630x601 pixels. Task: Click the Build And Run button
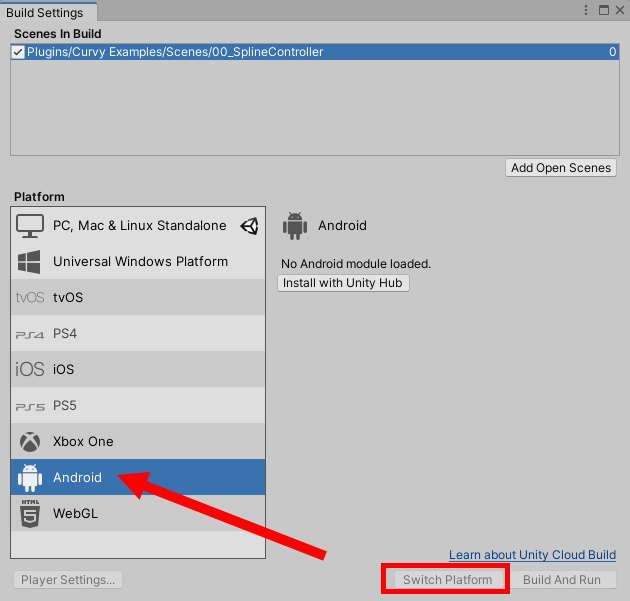click(x=562, y=580)
